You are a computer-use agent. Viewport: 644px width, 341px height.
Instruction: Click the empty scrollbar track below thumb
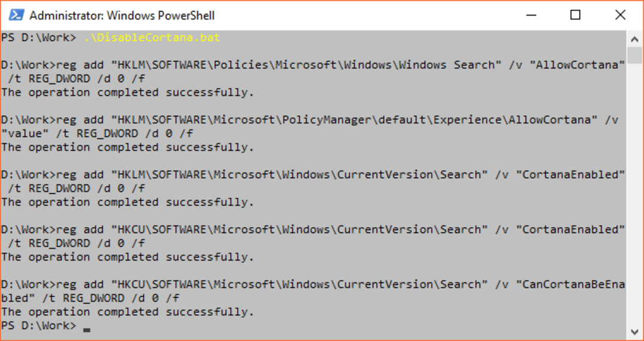[634, 193]
